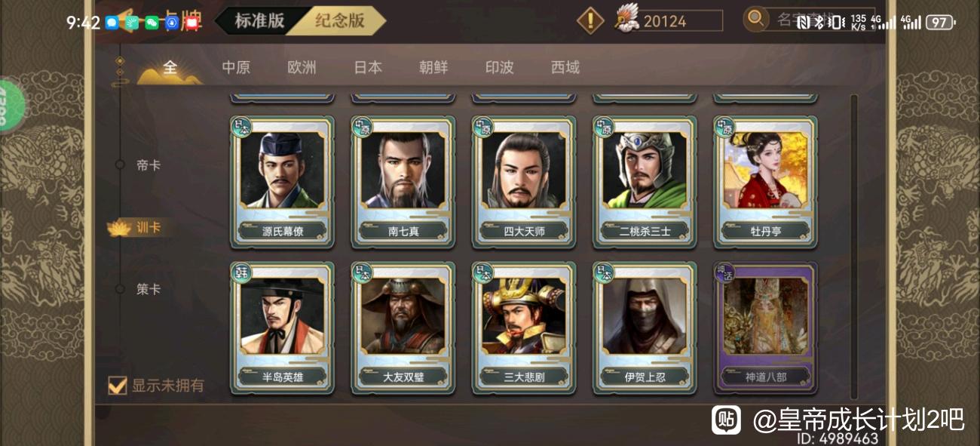The height and width of the screenshot is (446, 980).
Task: Filter cards by 西域 region
Action: tap(565, 67)
